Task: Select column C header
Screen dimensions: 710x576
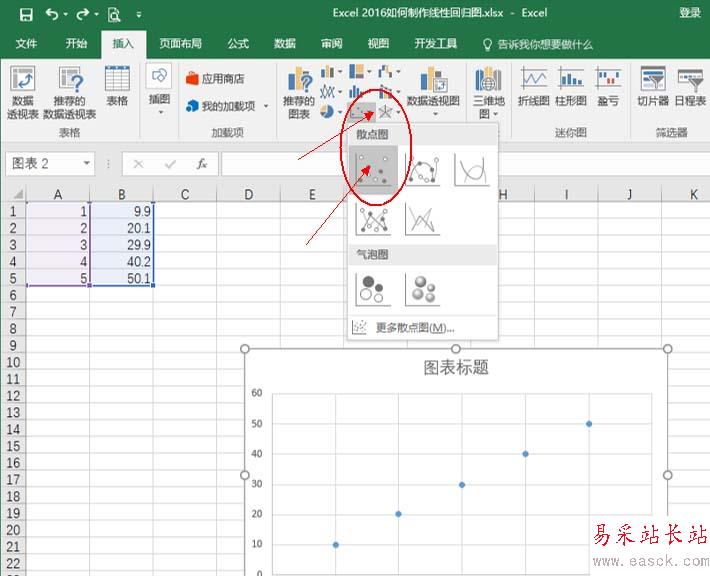Action: point(185,194)
